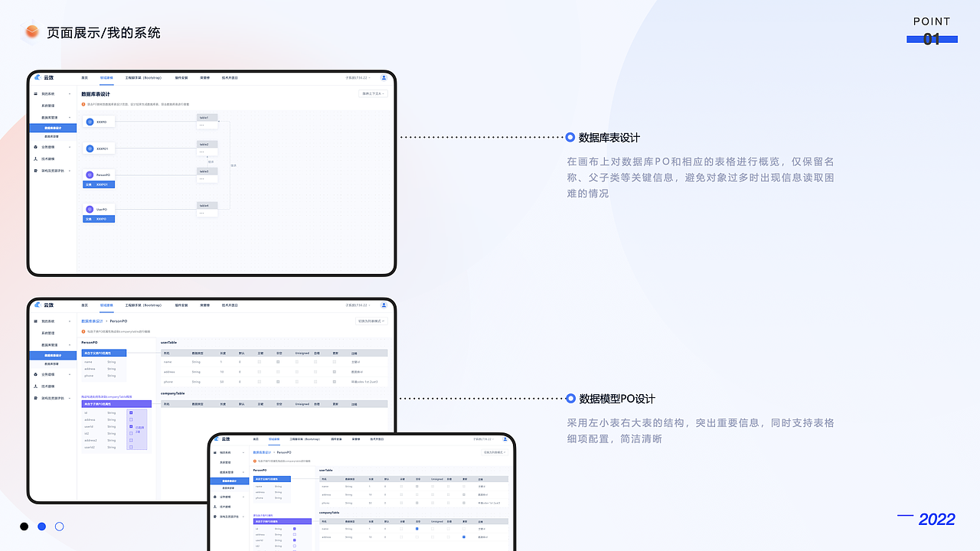Click 数据库表设计 breadcrumb link in middle mockup
Image resolution: width=980 pixels, height=551 pixels.
coord(92,321)
